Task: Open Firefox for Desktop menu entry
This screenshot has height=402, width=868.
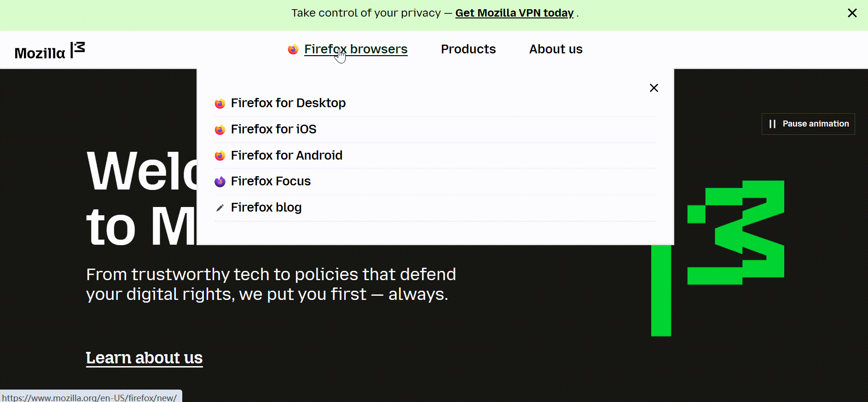Action: pyautogui.click(x=288, y=103)
